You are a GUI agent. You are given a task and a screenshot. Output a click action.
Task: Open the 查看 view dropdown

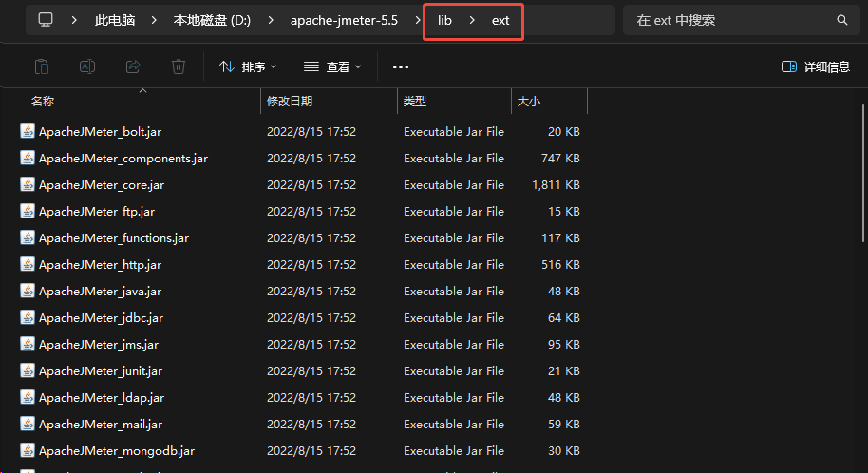pyautogui.click(x=332, y=67)
